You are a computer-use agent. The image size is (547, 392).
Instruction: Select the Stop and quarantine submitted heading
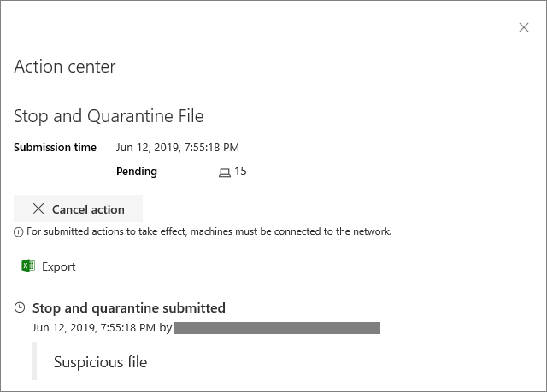[x=129, y=308]
